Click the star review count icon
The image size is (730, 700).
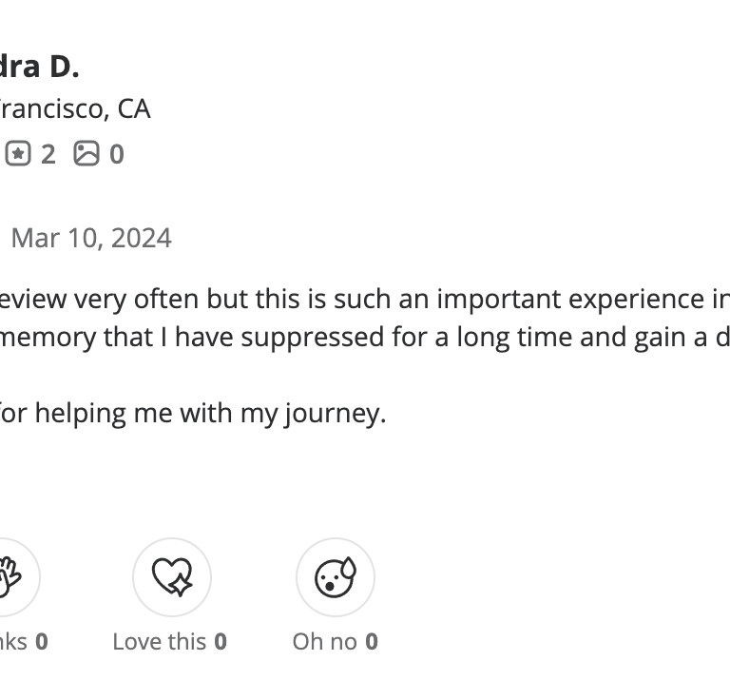(18, 154)
